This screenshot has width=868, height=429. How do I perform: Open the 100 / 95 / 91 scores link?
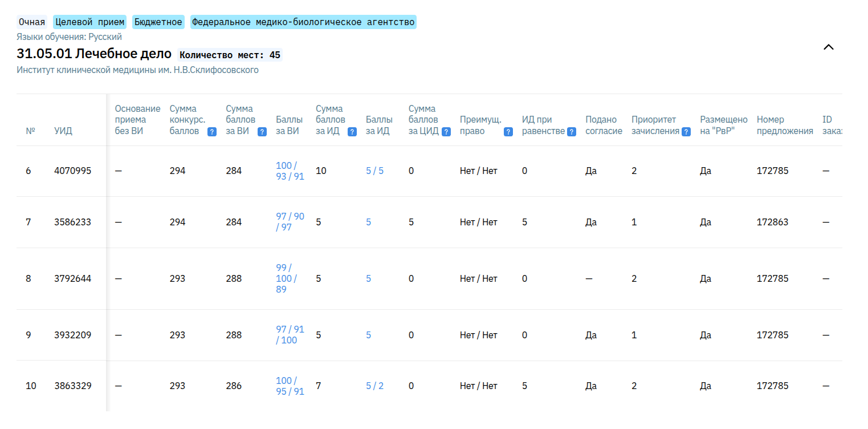(290, 386)
